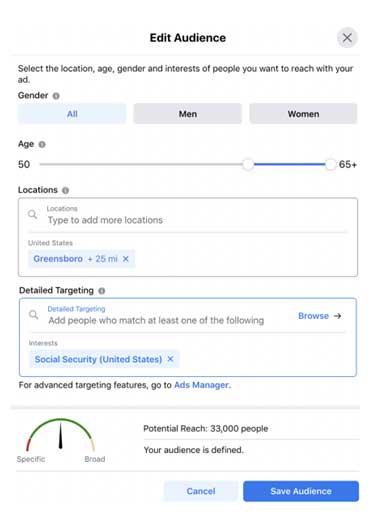
Task: Open the Detailed Targeting info icon
Action: click(102, 291)
